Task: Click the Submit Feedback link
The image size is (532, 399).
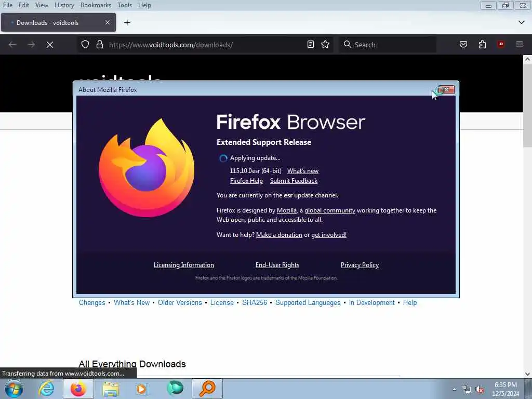Action: (x=294, y=181)
